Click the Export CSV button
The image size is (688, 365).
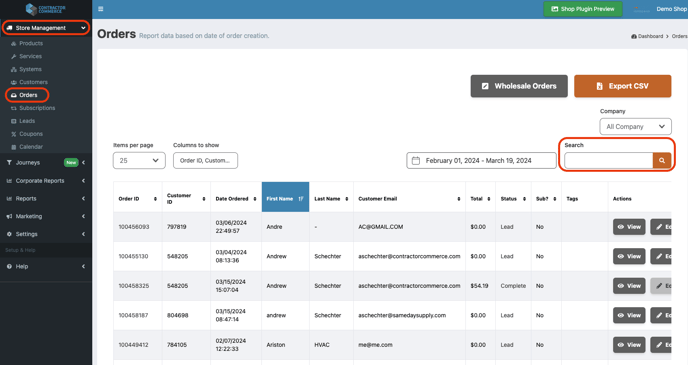pyautogui.click(x=623, y=86)
